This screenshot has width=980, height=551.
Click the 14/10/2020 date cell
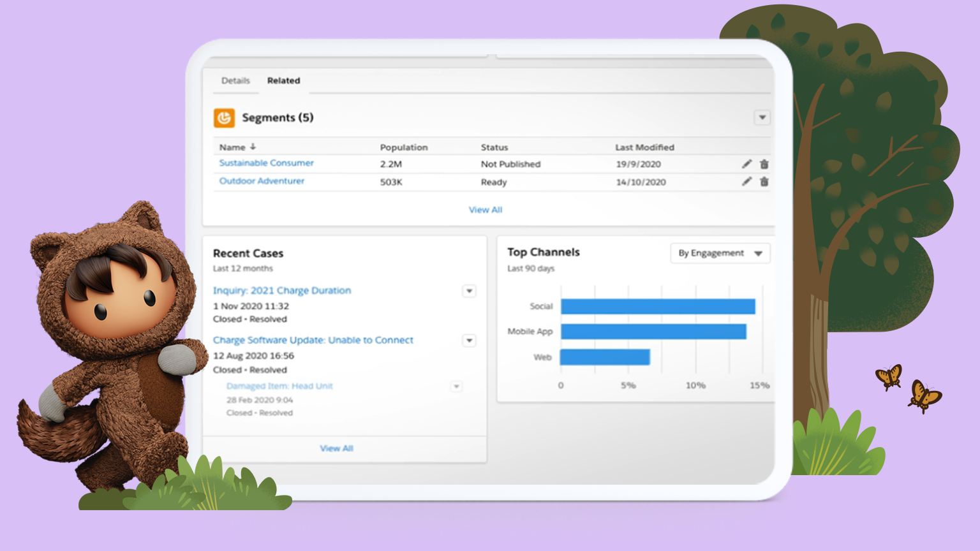[x=641, y=182]
